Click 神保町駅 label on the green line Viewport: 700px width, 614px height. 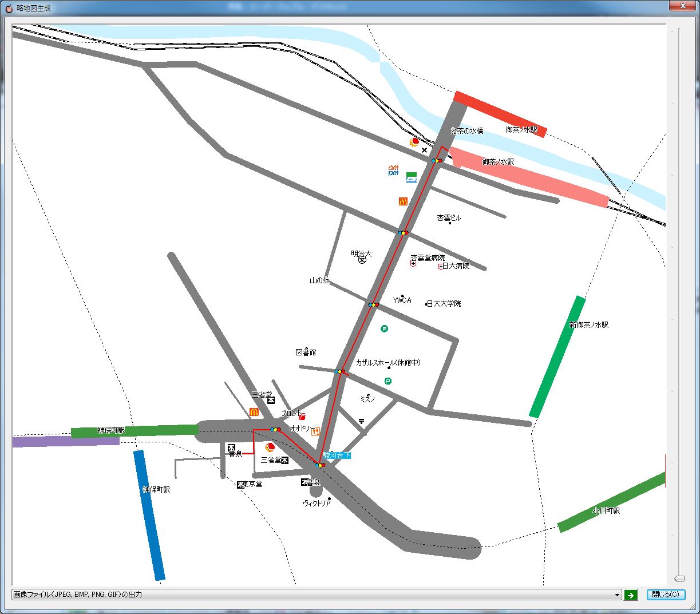(111, 430)
